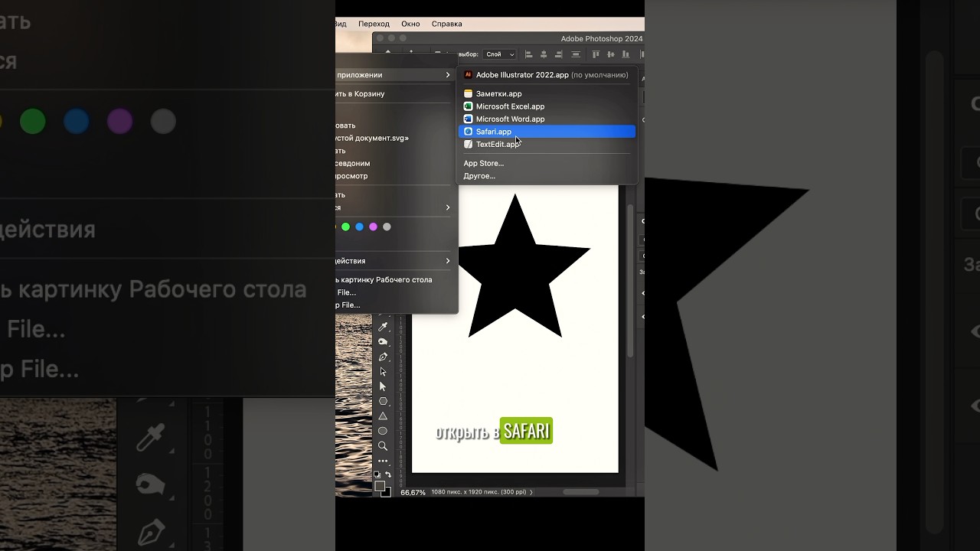Click the document size info in status bar
Screen dimensions: 980x551
(x=479, y=492)
